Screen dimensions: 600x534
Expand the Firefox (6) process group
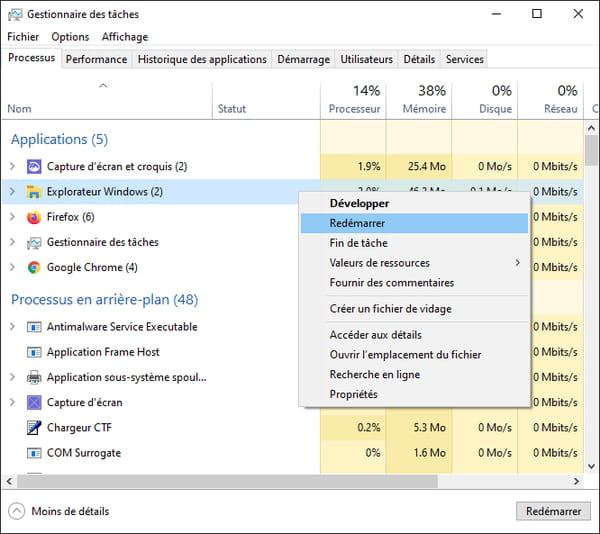(12, 217)
